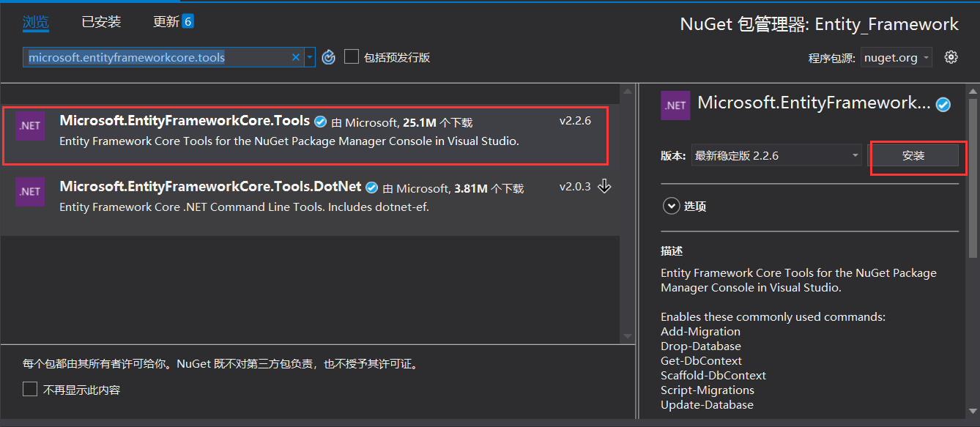Open the search box history dropdown arrow
The height and width of the screenshot is (427, 980).
310,57
